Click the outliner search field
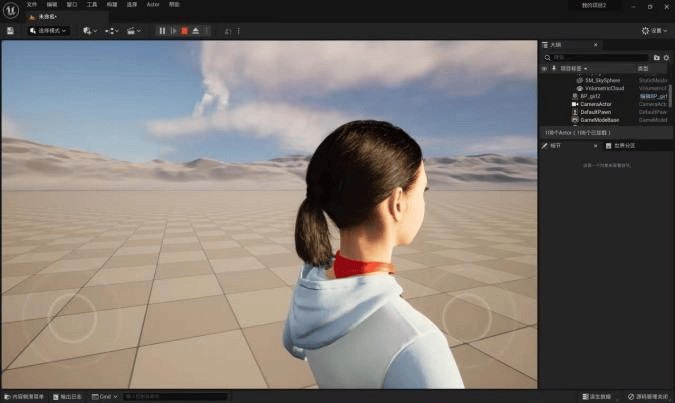 (598, 57)
